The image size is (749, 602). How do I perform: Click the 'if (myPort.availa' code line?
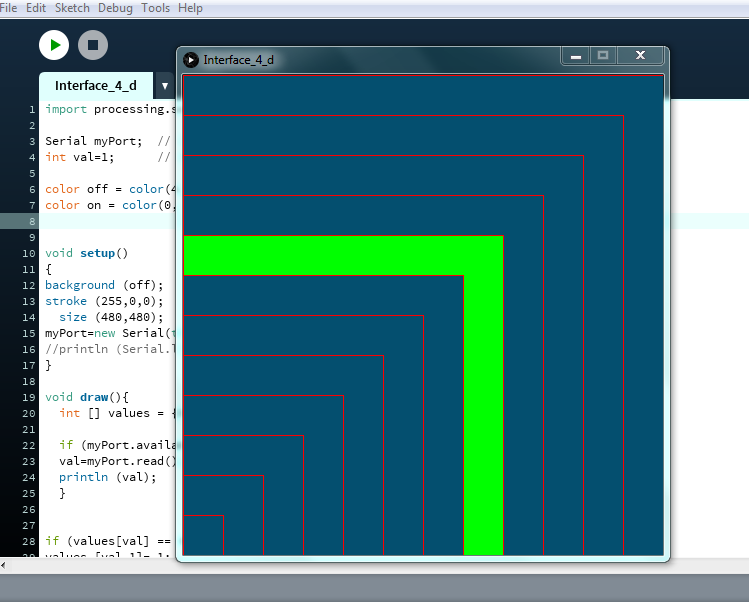(118, 445)
